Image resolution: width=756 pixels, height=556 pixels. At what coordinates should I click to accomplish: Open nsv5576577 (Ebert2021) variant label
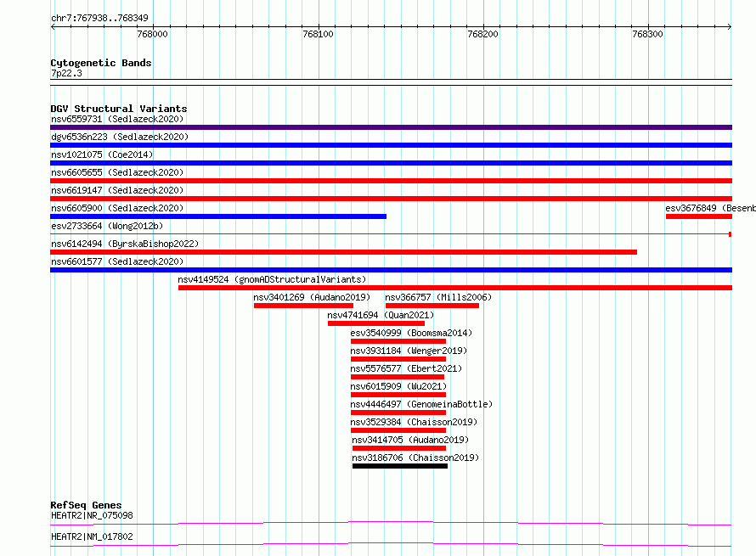(406, 368)
